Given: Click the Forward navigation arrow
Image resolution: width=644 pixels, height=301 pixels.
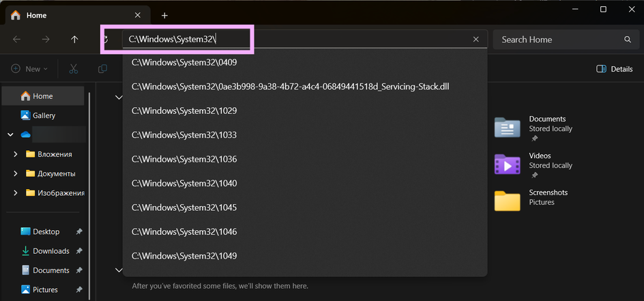Looking at the screenshot, I should point(46,40).
